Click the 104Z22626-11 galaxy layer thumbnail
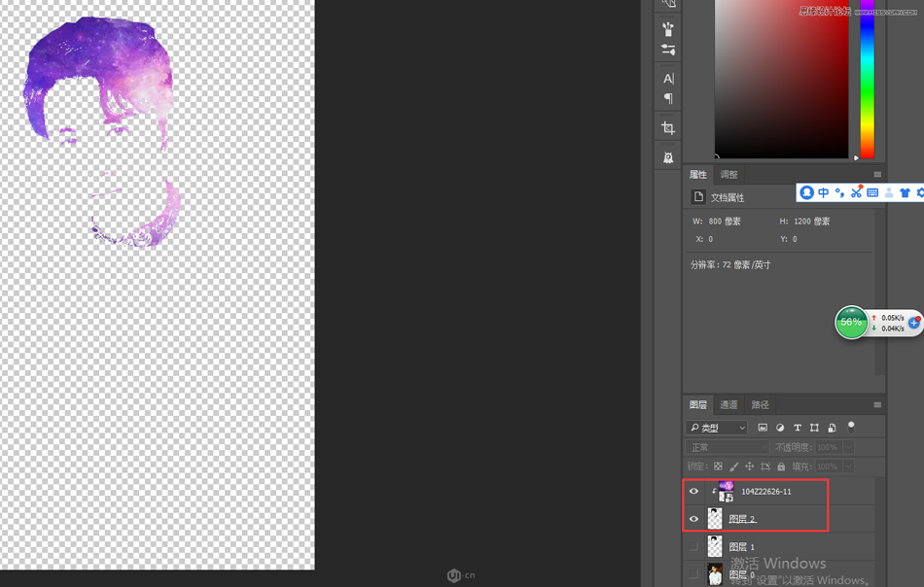The height and width of the screenshot is (587, 924). (x=726, y=491)
